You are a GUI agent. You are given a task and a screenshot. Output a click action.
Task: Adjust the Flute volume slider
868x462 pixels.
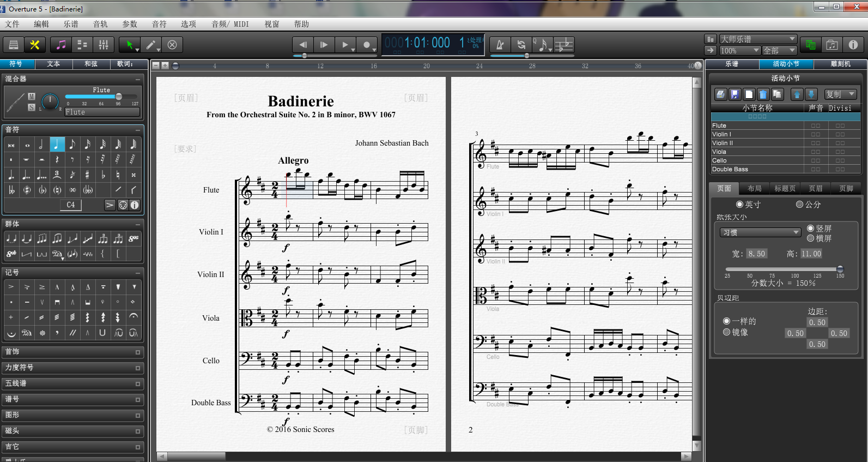102,97
